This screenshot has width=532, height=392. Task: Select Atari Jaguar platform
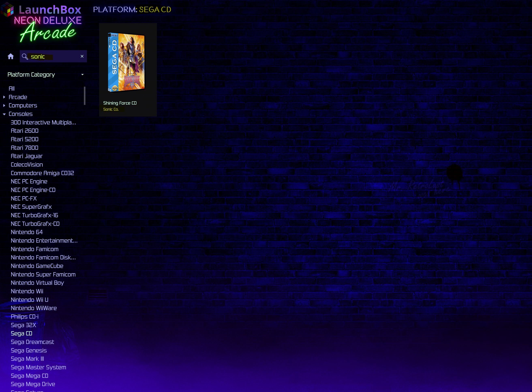pos(27,156)
